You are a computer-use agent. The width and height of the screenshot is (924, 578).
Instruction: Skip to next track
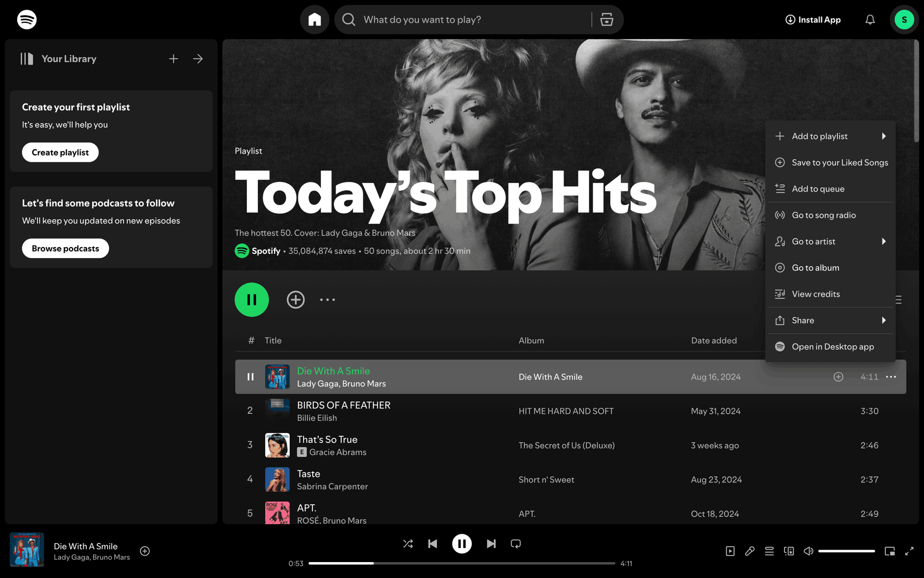491,544
